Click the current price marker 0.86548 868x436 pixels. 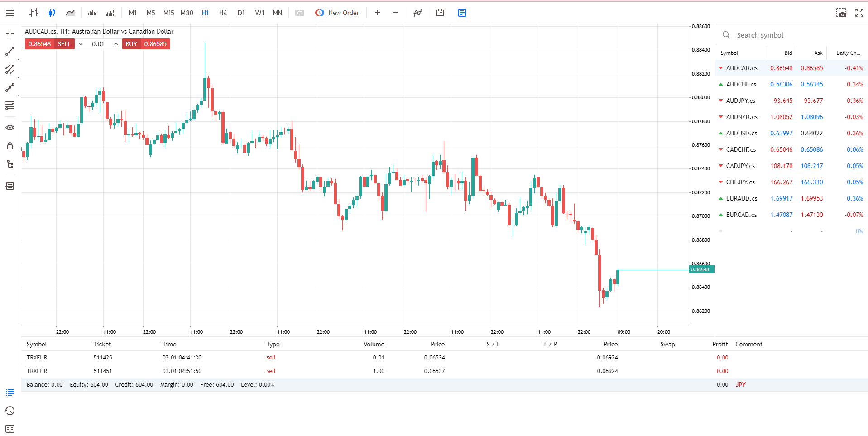pyautogui.click(x=701, y=269)
